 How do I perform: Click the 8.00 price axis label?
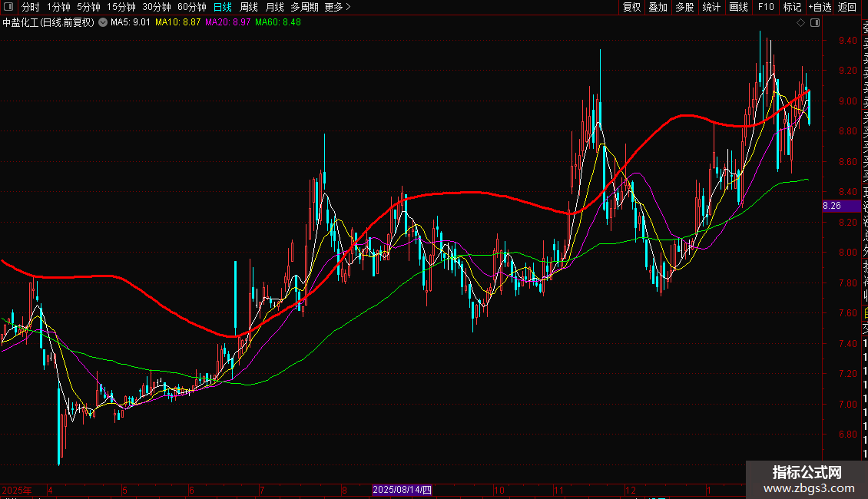[x=847, y=253]
